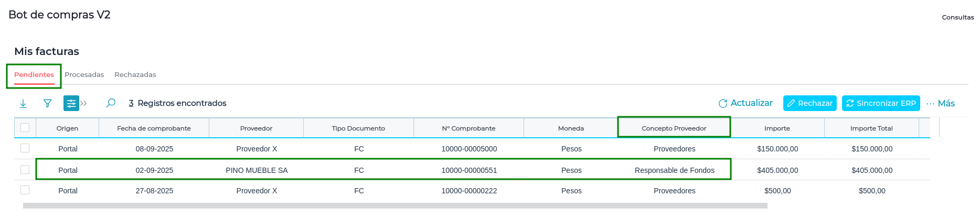Check the select-all header checkbox
This screenshot has height=219, width=980.
(25, 128)
